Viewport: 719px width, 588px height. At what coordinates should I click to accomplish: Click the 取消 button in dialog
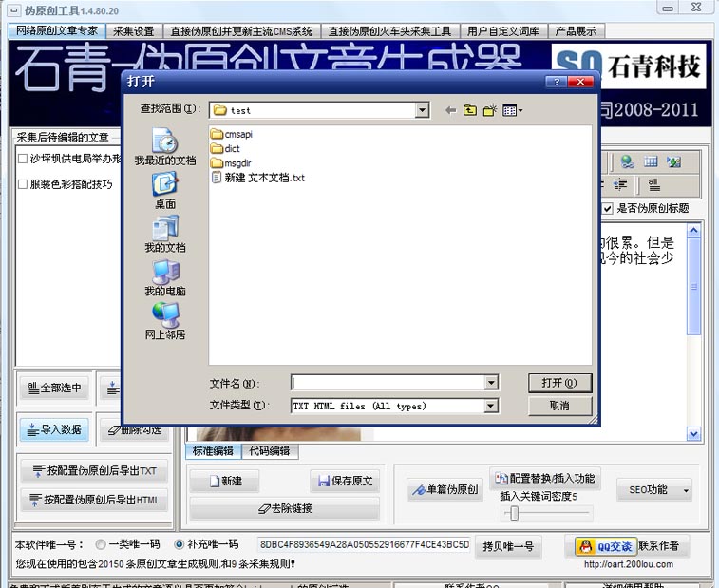559,406
